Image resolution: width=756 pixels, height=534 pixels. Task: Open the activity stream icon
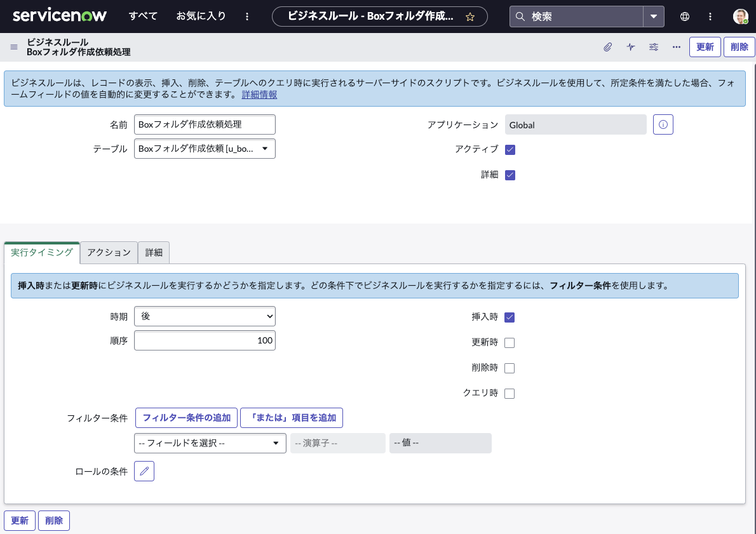630,47
